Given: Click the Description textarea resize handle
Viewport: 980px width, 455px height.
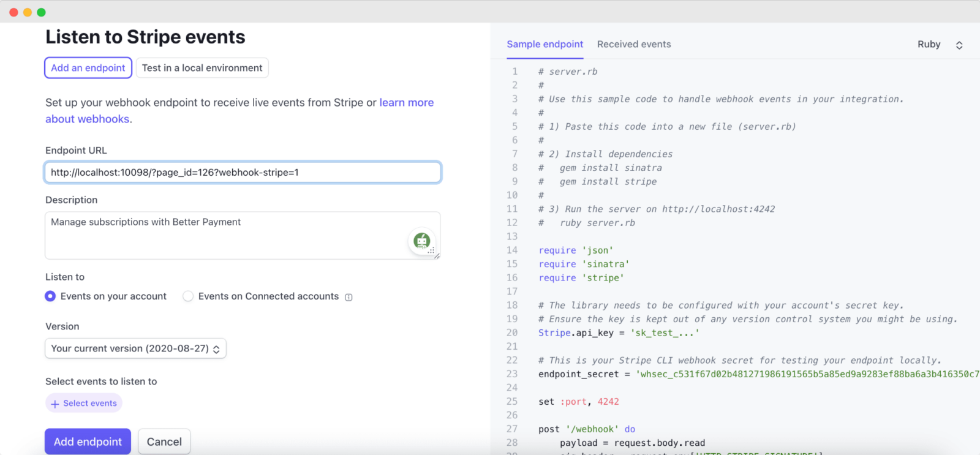Looking at the screenshot, I should pyautogui.click(x=437, y=256).
